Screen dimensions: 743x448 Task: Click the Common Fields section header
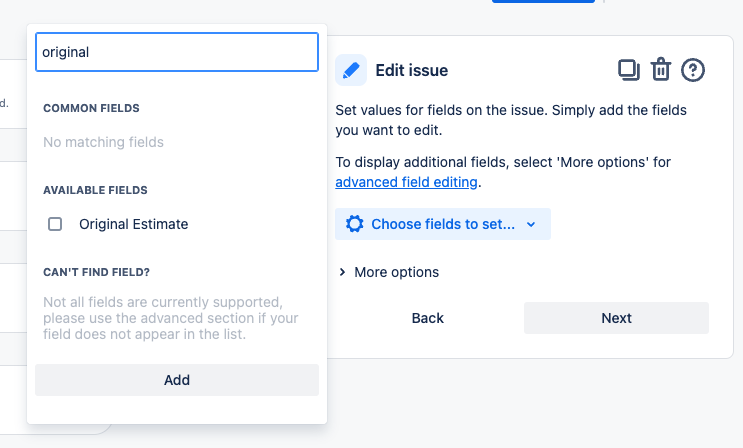(91, 108)
